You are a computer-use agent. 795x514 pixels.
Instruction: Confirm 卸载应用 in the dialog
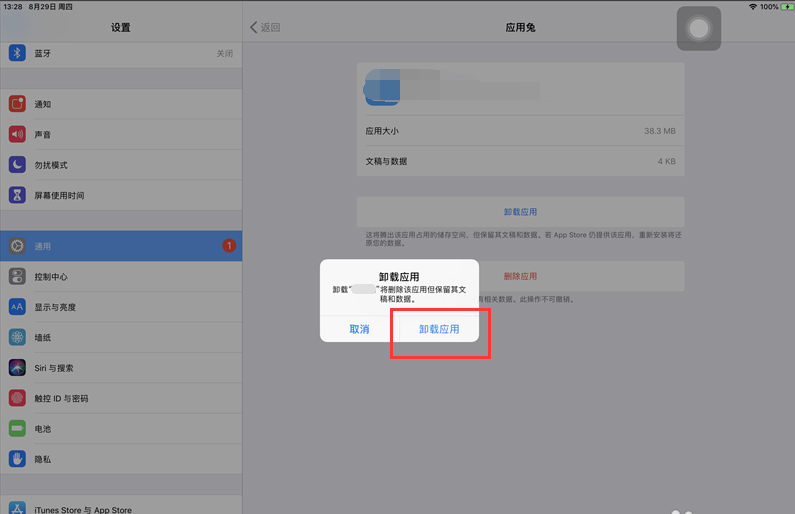click(x=439, y=329)
